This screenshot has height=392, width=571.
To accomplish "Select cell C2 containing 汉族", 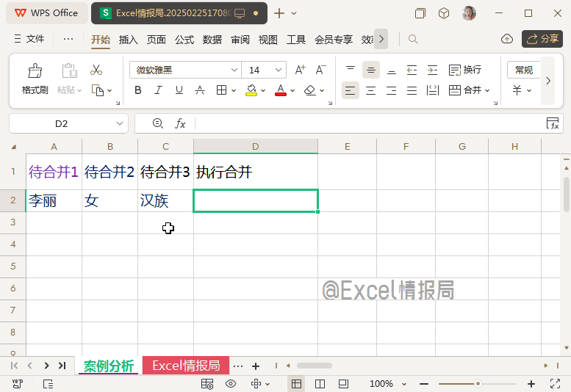I will pyautogui.click(x=165, y=201).
